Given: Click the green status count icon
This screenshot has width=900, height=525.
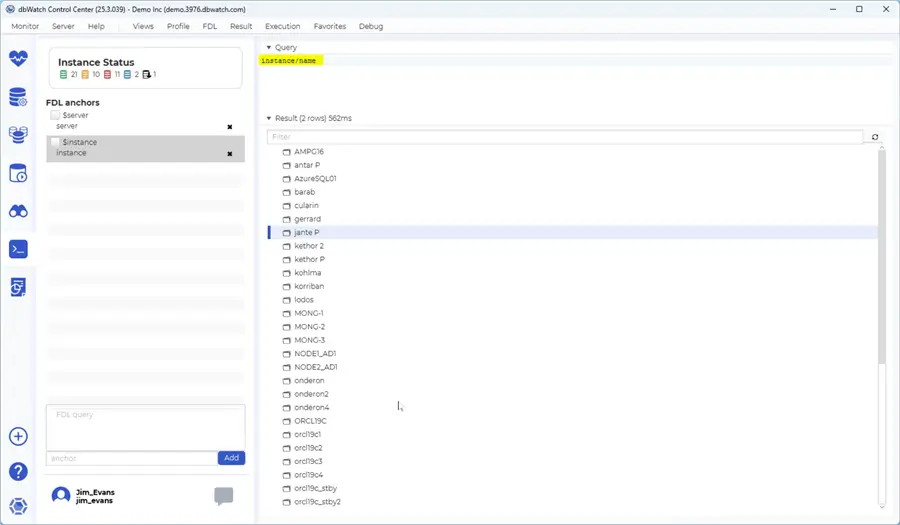Looking at the screenshot, I should tap(63, 75).
